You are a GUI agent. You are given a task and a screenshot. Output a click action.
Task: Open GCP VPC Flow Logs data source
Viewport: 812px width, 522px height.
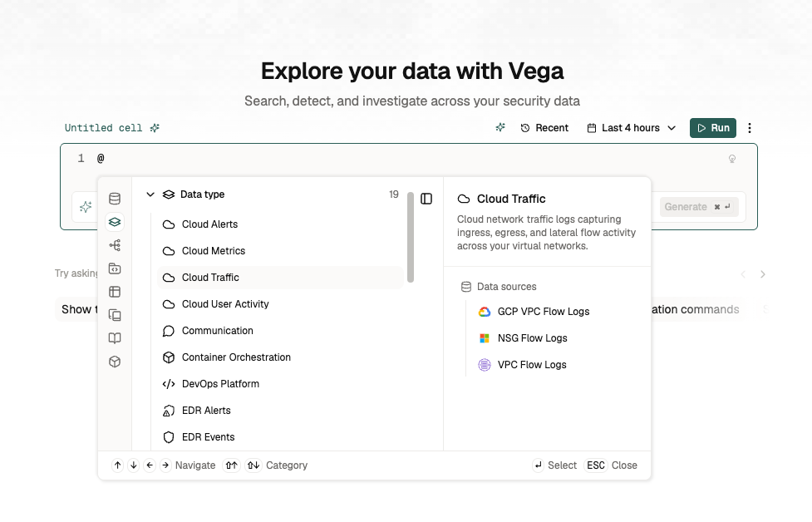point(533,312)
